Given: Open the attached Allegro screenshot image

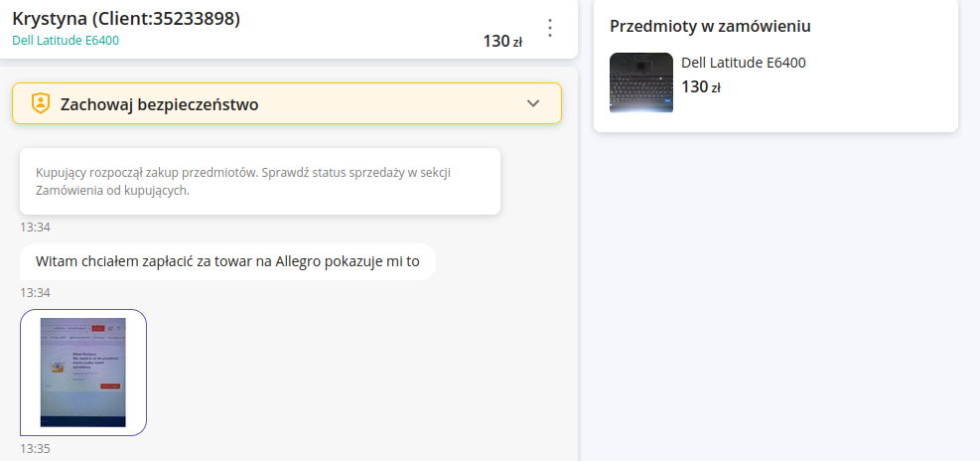Looking at the screenshot, I should tap(83, 373).
